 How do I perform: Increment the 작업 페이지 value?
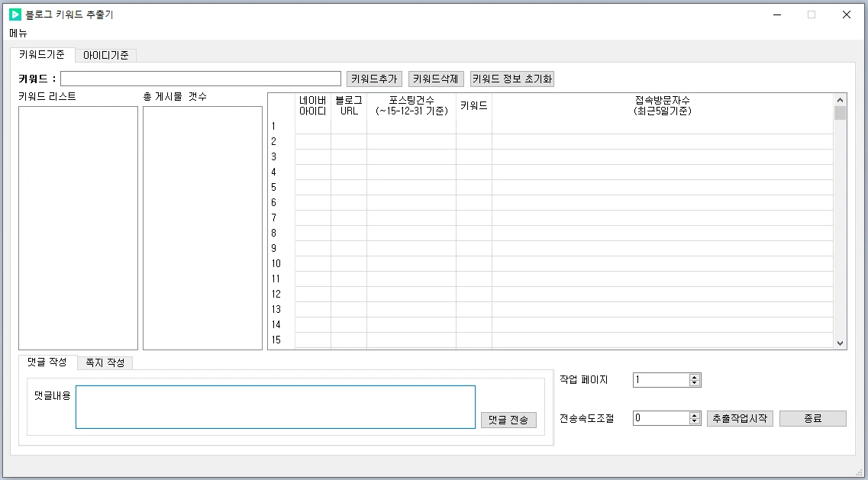[695, 375]
